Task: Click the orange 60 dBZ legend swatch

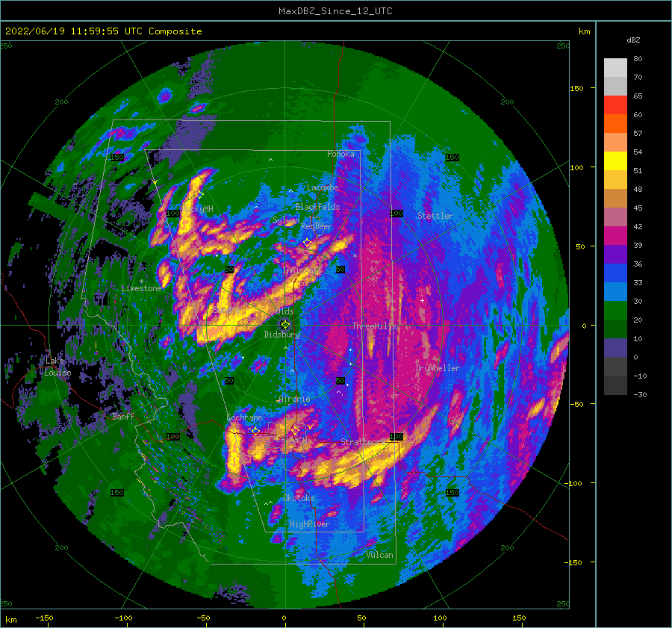Action: click(x=615, y=124)
